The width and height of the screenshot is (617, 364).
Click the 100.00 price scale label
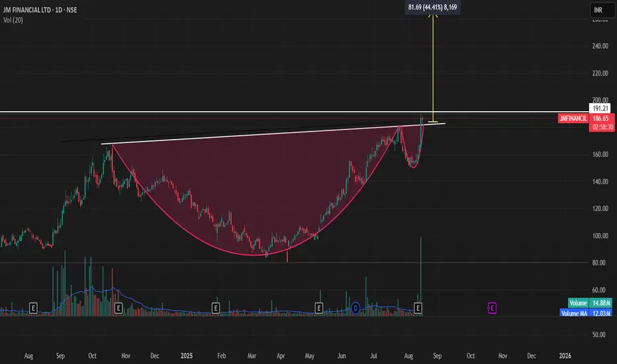(600, 236)
